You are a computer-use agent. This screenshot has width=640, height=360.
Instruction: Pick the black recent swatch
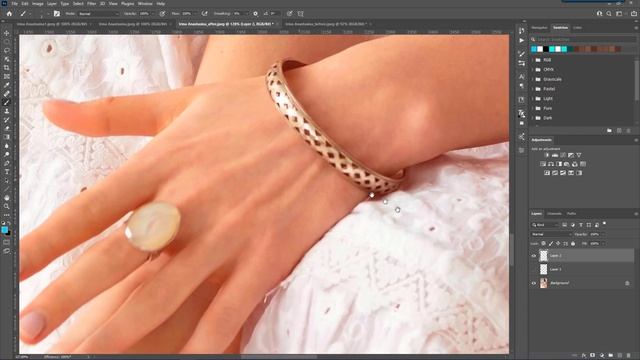[546, 49]
